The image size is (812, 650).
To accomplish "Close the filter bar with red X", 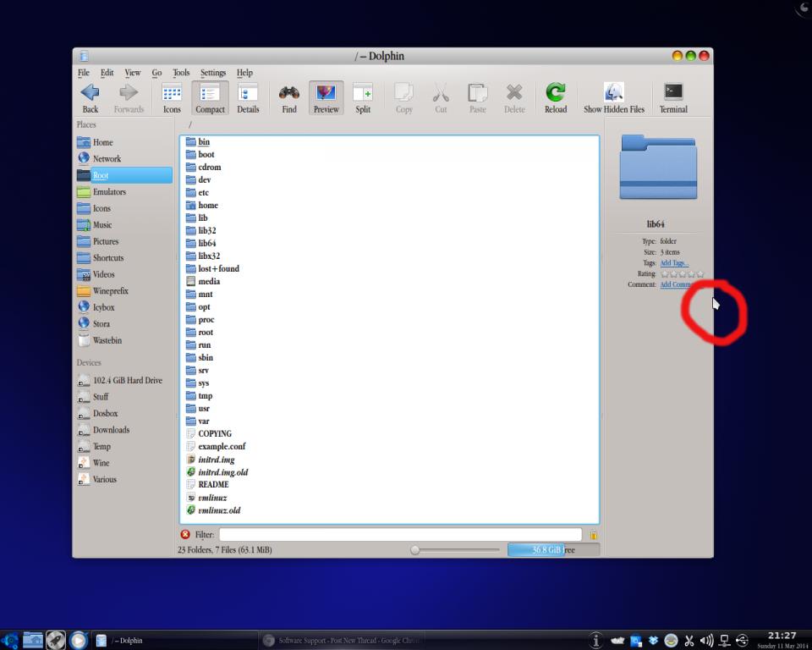I will pos(185,534).
